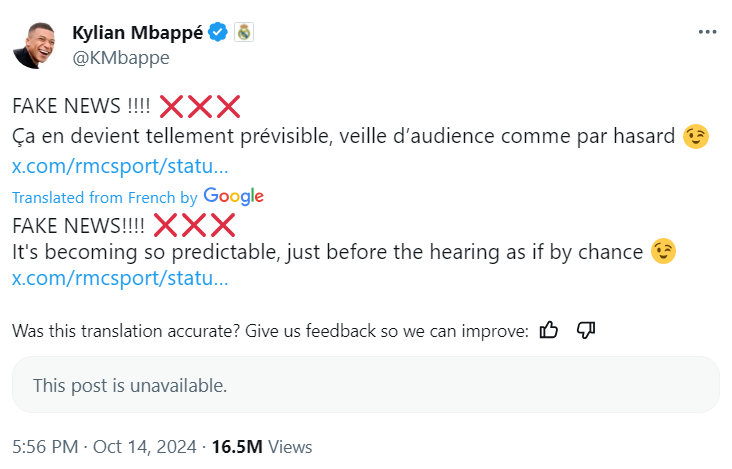Viewport: 732px width, 469px height.
Task: Click the Real Madrid affiliation badge
Action: click(244, 32)
